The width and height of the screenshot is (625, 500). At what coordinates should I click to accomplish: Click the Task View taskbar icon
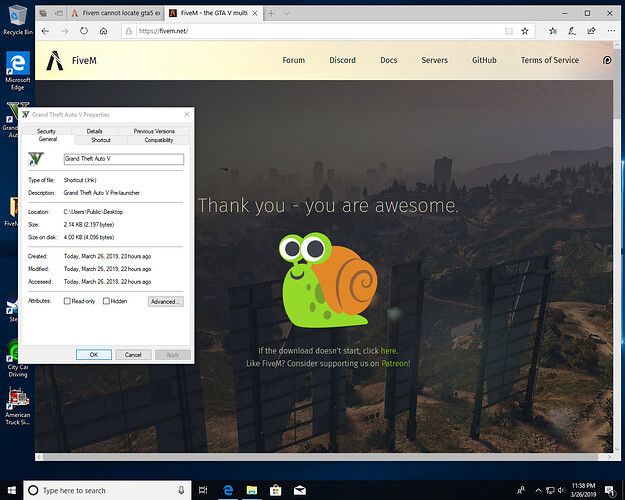pos(203,490)
